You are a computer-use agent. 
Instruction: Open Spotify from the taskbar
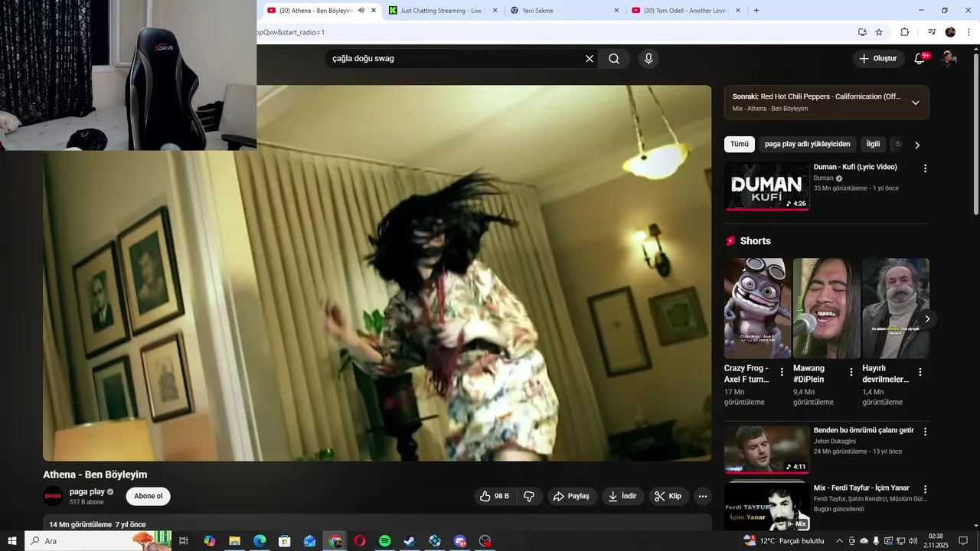385,541
